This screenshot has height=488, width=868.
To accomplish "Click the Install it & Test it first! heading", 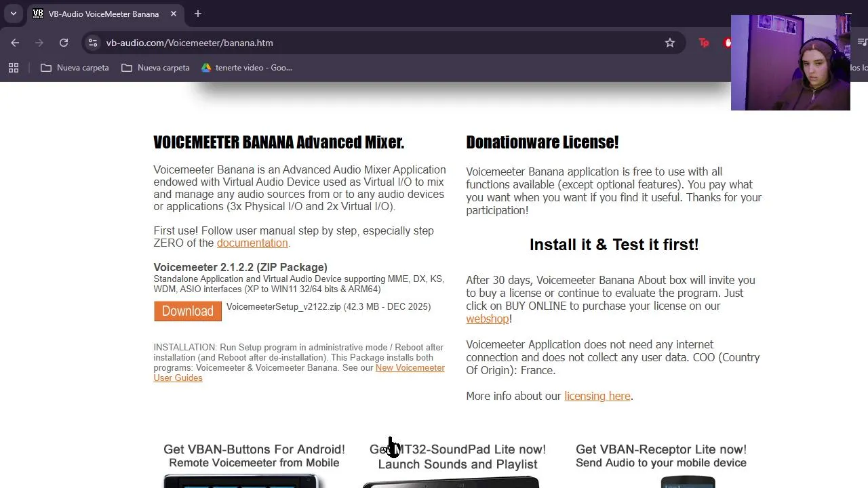I will (x=614, y=245).
